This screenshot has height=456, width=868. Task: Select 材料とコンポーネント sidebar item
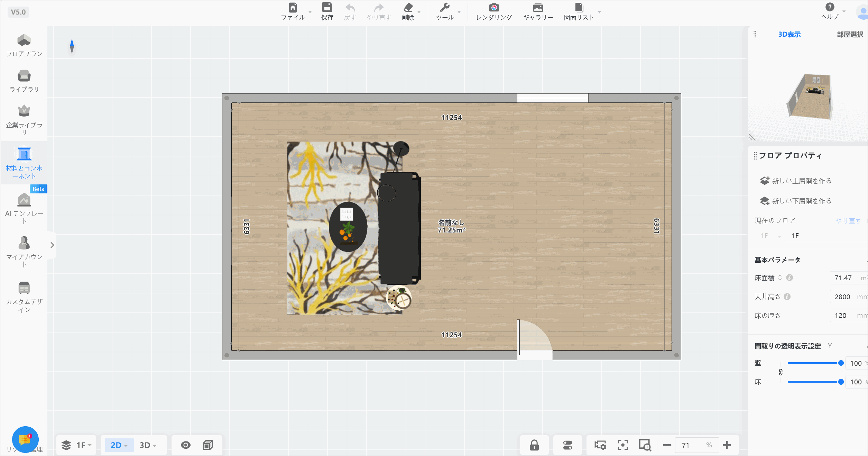point(24,163)
